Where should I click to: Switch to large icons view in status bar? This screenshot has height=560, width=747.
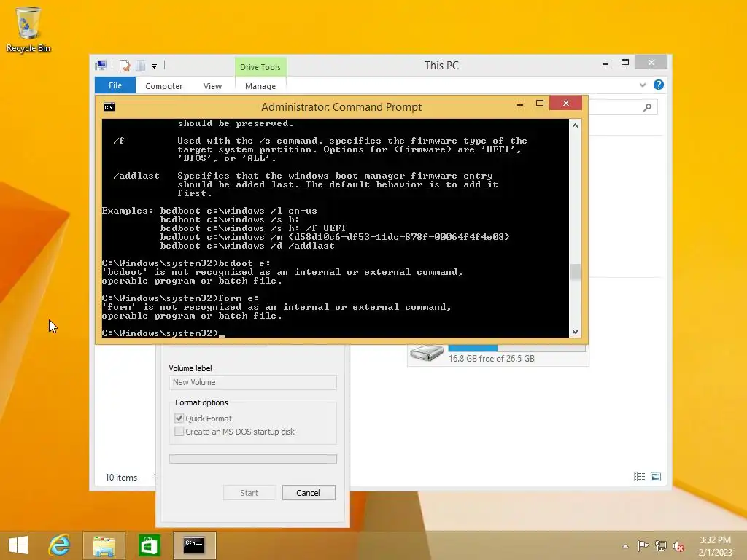point(656,477)
